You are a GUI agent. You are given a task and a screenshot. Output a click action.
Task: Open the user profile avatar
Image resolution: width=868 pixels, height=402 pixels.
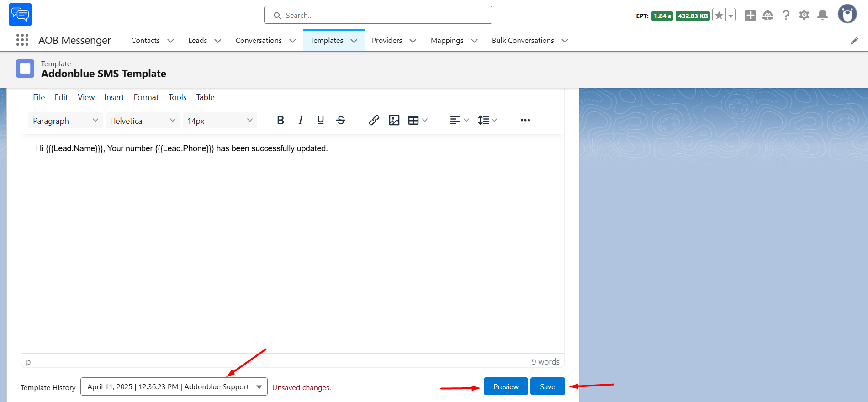pyautogui.click(x=847, y=14)
